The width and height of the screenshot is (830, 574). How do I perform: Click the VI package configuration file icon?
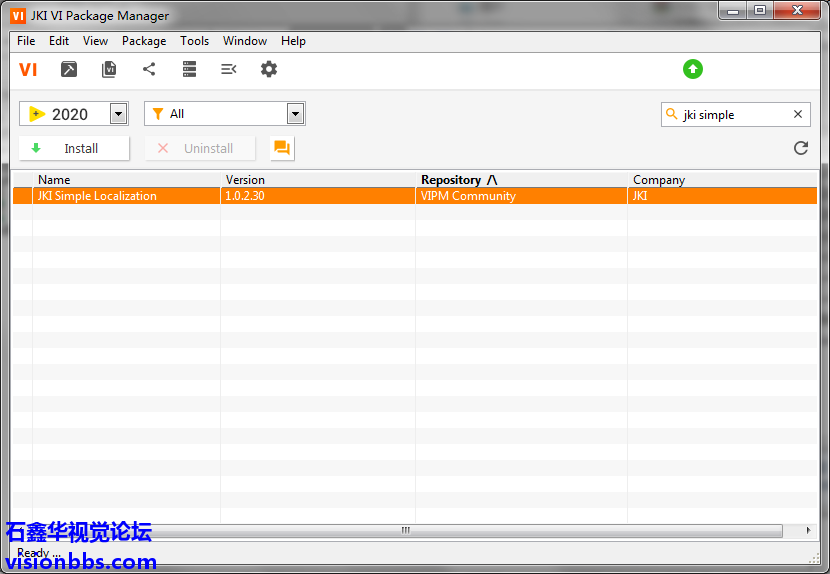tap(109, 69)
